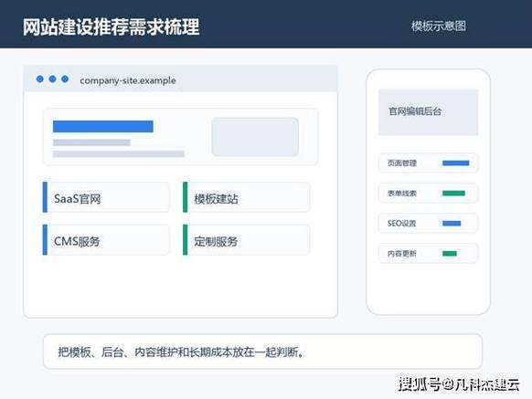
Task: Click the caption starting 把模板、后台
Action: point(181,352)
